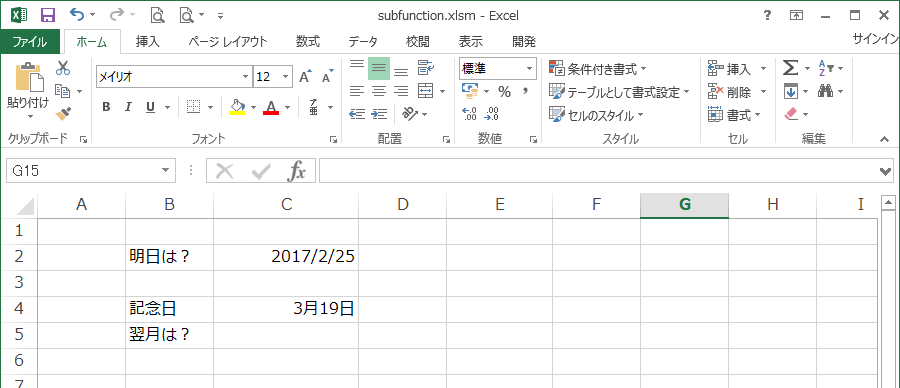Click the Insert Function fx icon

click(x=297, y=170)
